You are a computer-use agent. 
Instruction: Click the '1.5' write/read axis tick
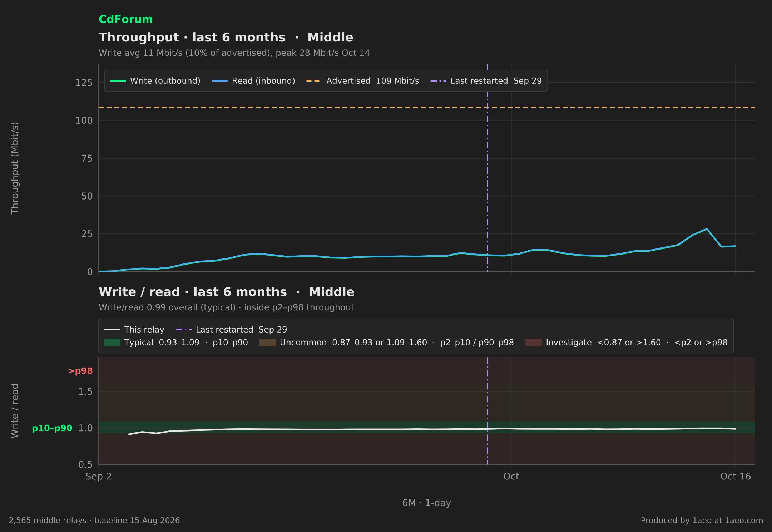85,392
